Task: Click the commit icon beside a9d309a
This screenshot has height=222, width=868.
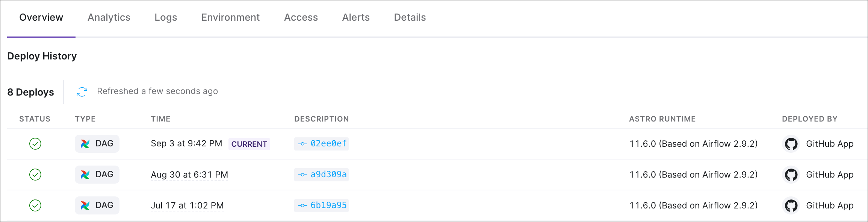Action: [x=302, y=175]
